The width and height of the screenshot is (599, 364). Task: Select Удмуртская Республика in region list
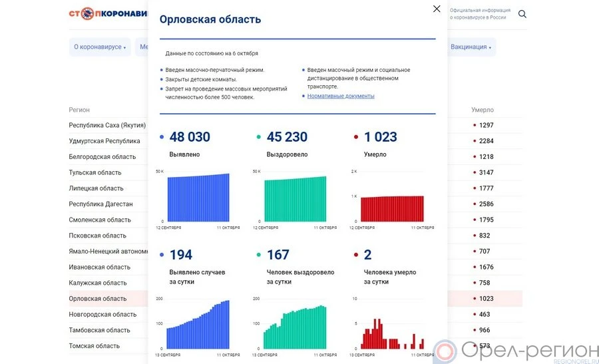point(104,141)
